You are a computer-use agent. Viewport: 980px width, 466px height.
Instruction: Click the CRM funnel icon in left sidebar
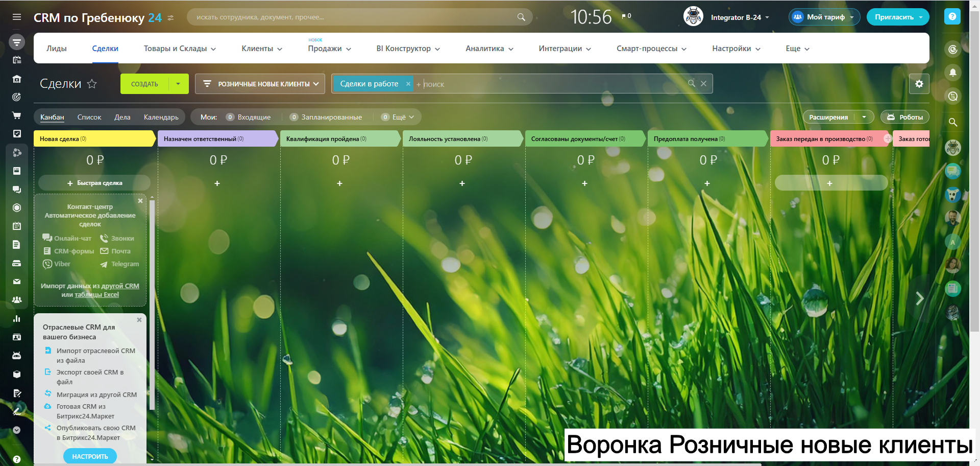pos(17,41)
